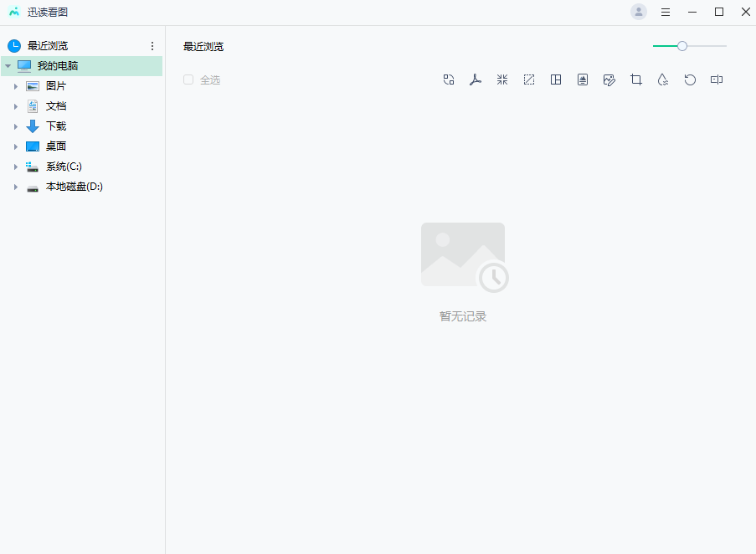Click the rotate counterclockwise icon
Image resolution: width=756 pixels, height=554 pixels.
690,80
